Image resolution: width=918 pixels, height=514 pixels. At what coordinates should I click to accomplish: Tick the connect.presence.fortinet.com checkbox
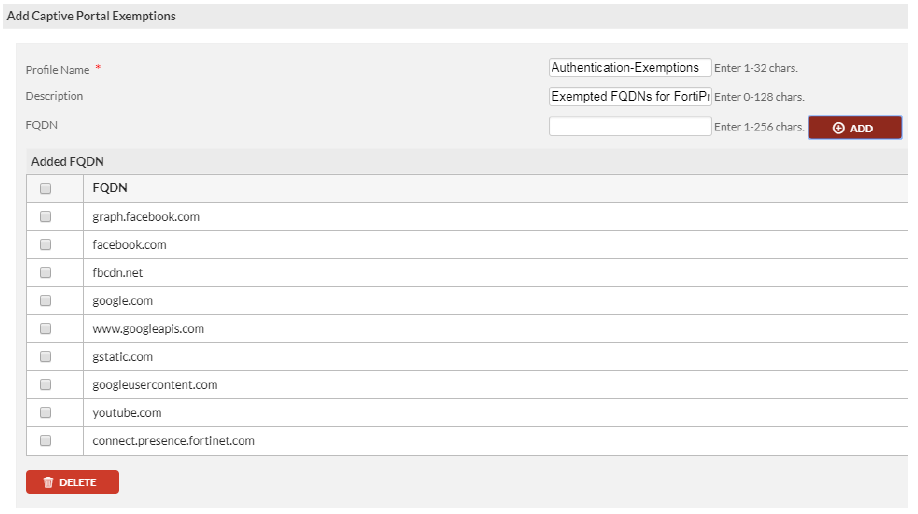coord(45,440)
